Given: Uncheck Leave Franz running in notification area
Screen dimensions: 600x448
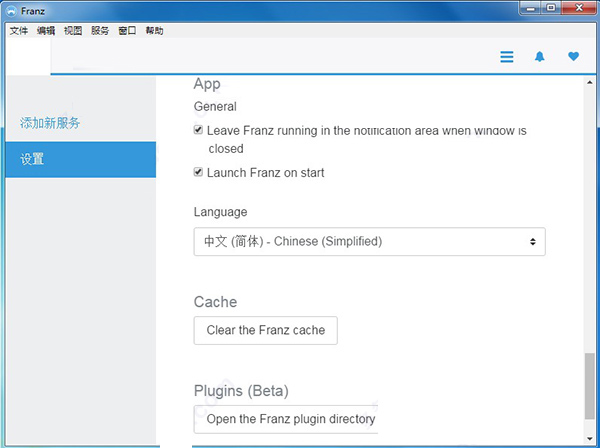Looking at the screenshot, I should click(198, 130).
